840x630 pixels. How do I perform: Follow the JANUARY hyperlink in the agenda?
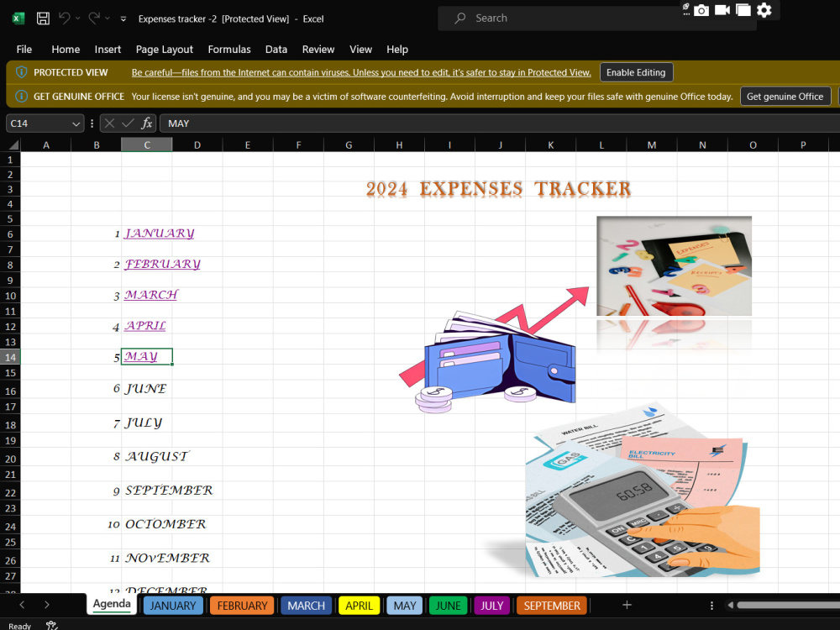[159, 233]
